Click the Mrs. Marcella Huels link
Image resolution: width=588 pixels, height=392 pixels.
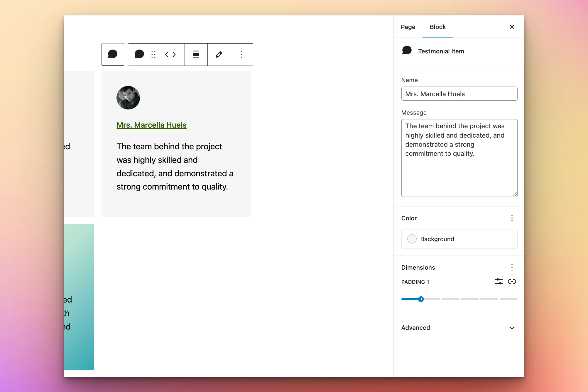(151, 125)
